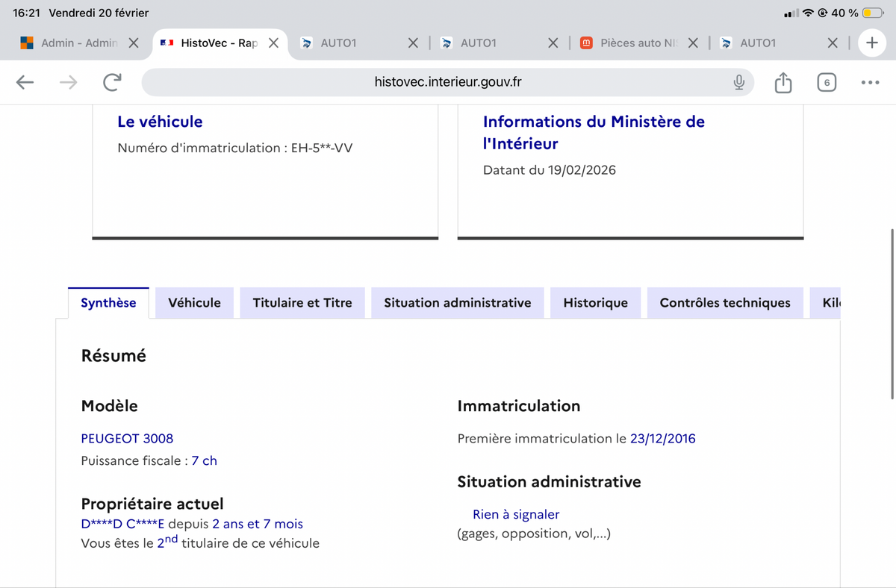
Task: View the Historique tab
Action: tap(595, 303)
